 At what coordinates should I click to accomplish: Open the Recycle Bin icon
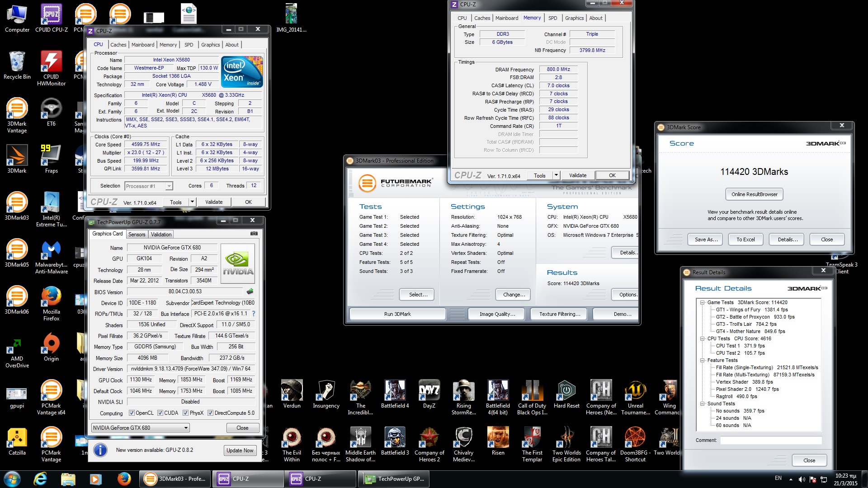point(17,66)
